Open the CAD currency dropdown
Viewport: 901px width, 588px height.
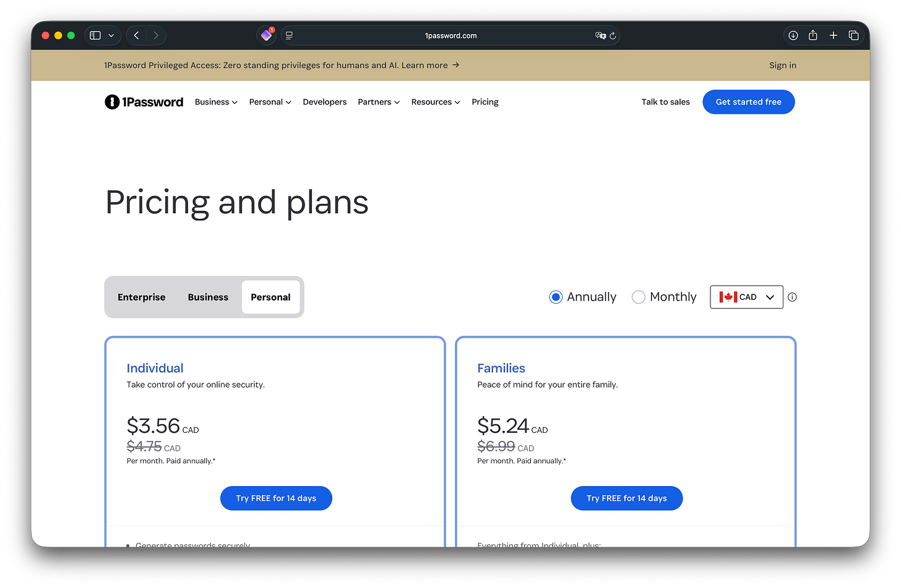coord(746,297)
